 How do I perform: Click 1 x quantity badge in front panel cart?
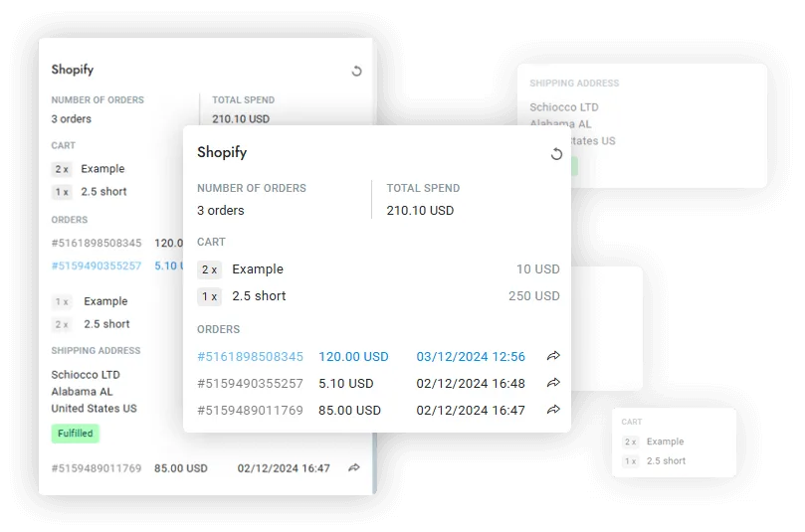coord(209,296)
